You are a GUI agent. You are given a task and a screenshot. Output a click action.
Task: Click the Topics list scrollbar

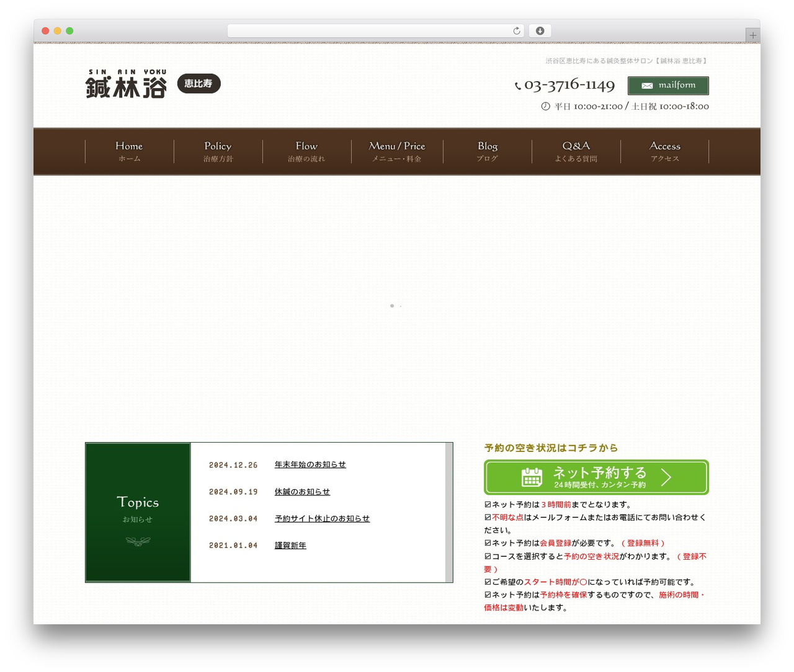point(449,513)
